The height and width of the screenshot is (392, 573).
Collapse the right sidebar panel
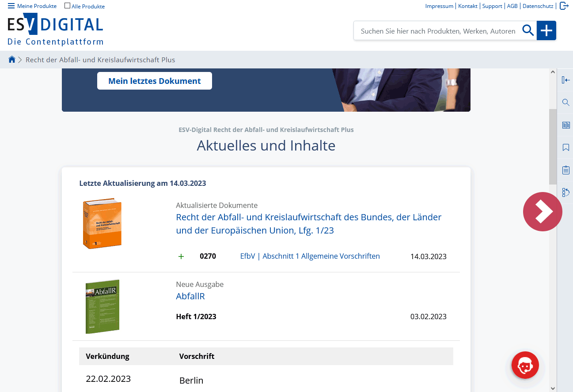point(565,80)
